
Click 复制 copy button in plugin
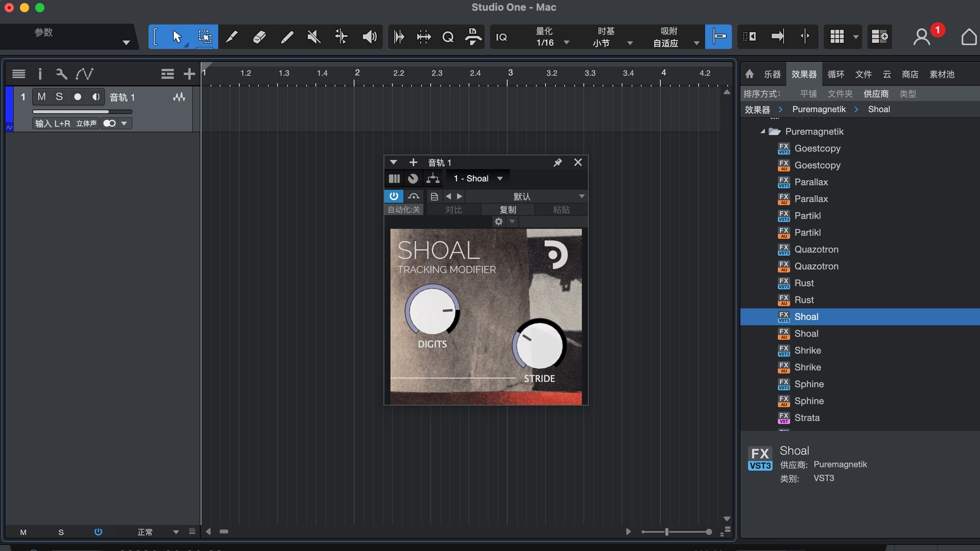tap(508, 210)
